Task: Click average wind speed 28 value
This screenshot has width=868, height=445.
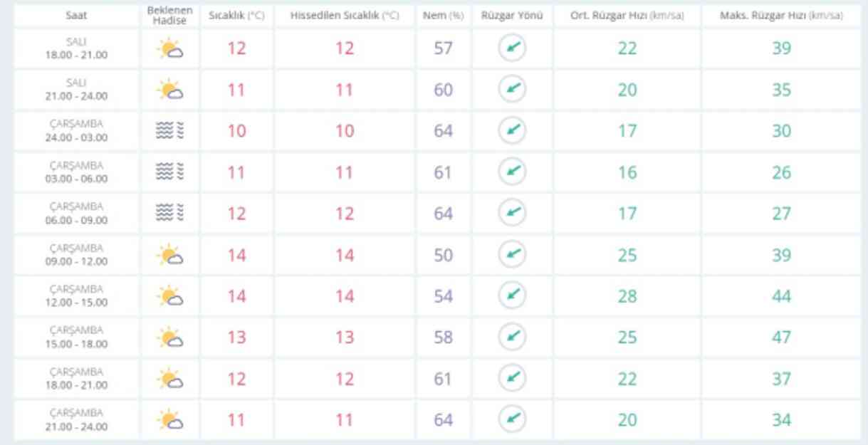Action: click(x=627, y=295)
